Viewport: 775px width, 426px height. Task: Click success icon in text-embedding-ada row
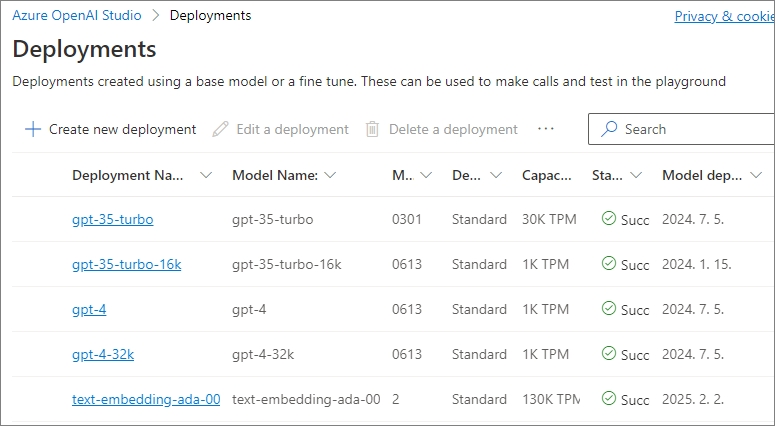point(608,399)
